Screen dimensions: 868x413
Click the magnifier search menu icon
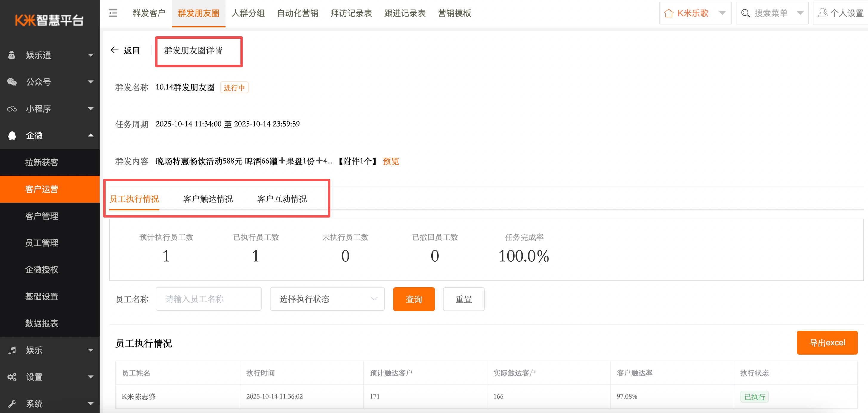pos(745,13)
